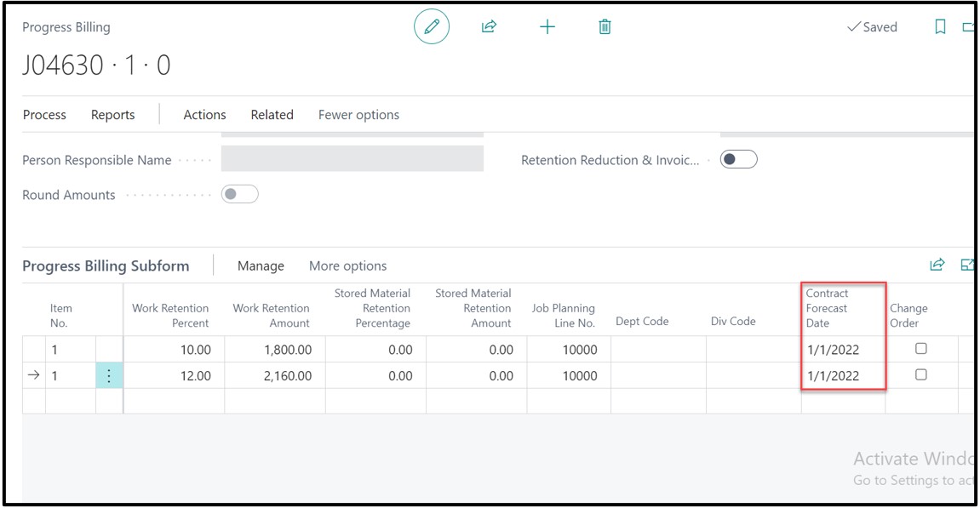Click Fewer options link

pyautogui.click(x=358, y=115)
